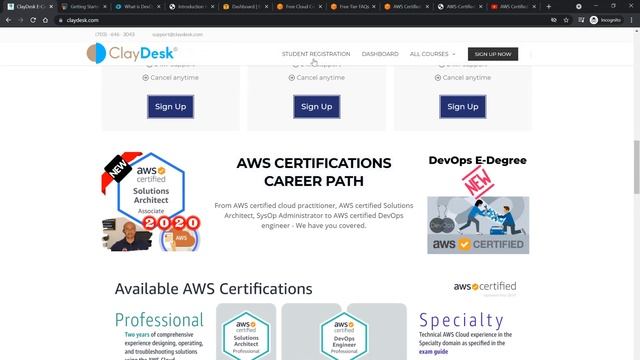Click Sign Up in the middle pricing card
This screenshot has width=640, height=360.
pyautogui.click(x=317, y=107)
